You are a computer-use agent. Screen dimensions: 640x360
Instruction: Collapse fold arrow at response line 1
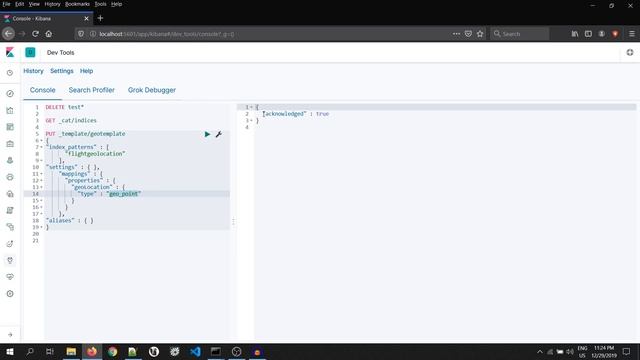click(x=251, y=107)
